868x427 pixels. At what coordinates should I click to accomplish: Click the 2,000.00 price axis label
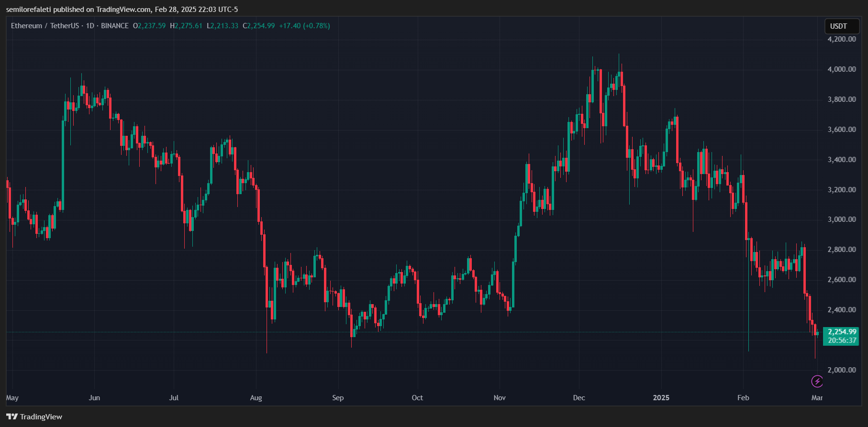[x=842, y=370]
